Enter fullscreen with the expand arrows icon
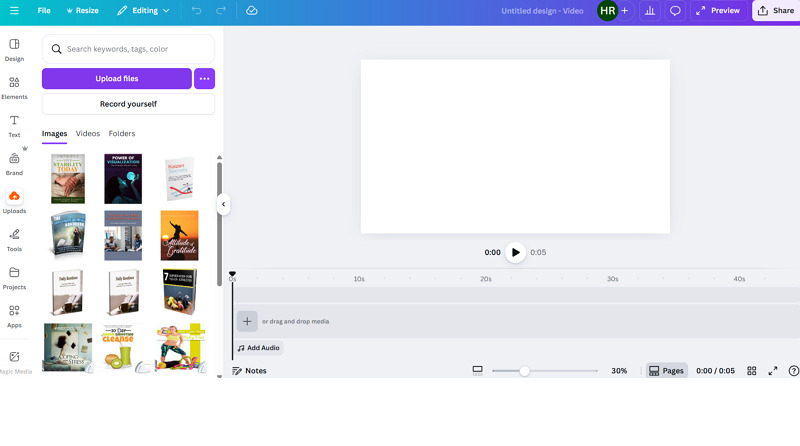The width and height of the screenshot is (800, 446). pyautogui.click(x=772, y=371)
